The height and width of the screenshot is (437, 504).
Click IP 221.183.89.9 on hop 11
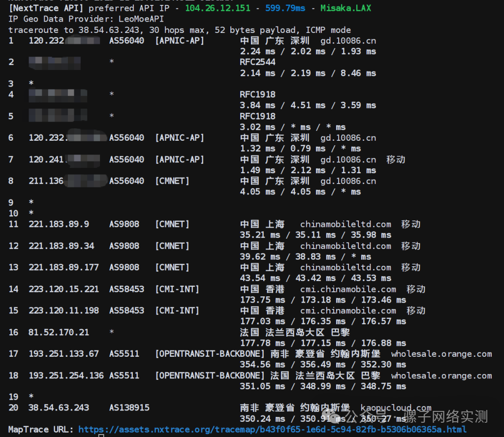[59, 224]
